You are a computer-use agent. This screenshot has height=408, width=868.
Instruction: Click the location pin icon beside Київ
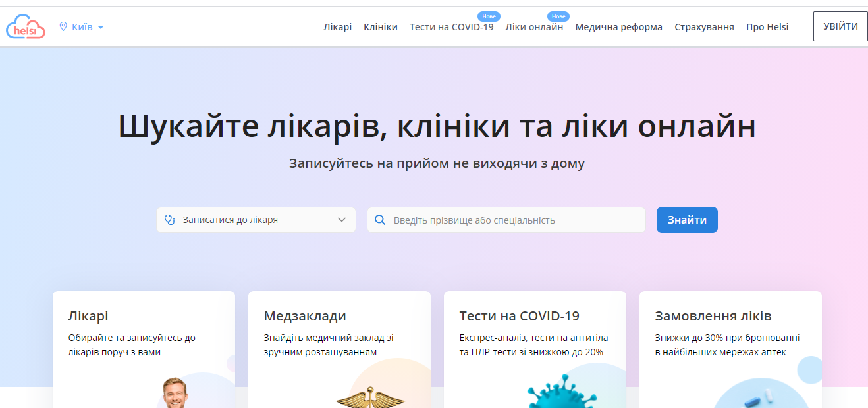pyautogui.click(x=63, y=26)
